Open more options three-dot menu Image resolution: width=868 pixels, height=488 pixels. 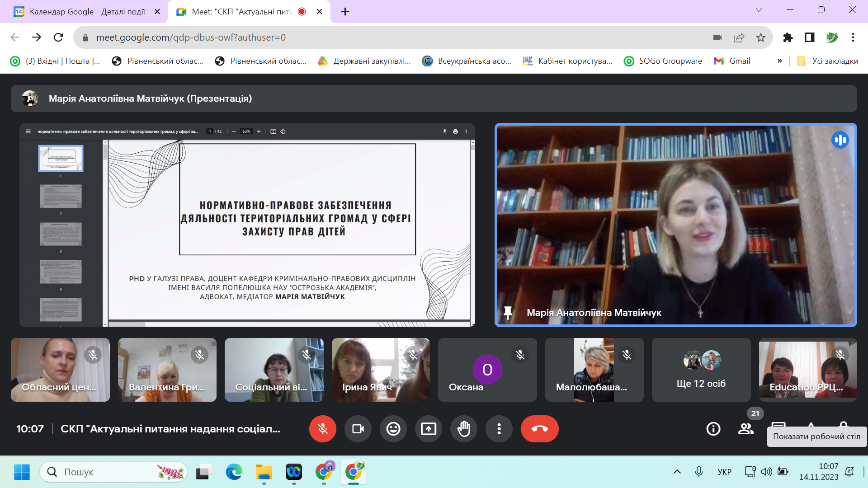499,429
